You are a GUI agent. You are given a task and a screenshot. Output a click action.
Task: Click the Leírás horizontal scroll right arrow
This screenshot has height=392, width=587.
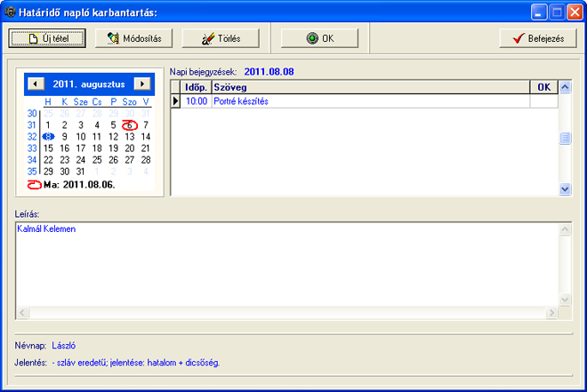551,312
